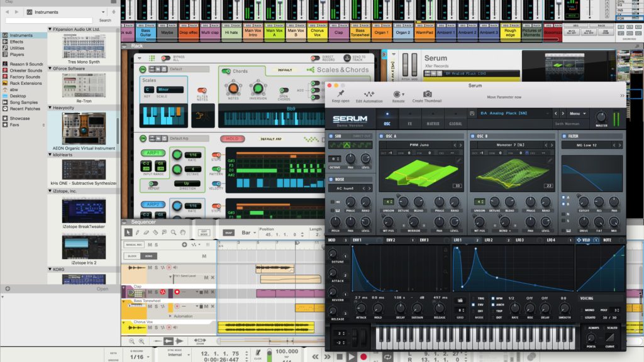The image size is (644, 362).
Task: Collapse the Heavyocity group
Action: pos(50,107)
